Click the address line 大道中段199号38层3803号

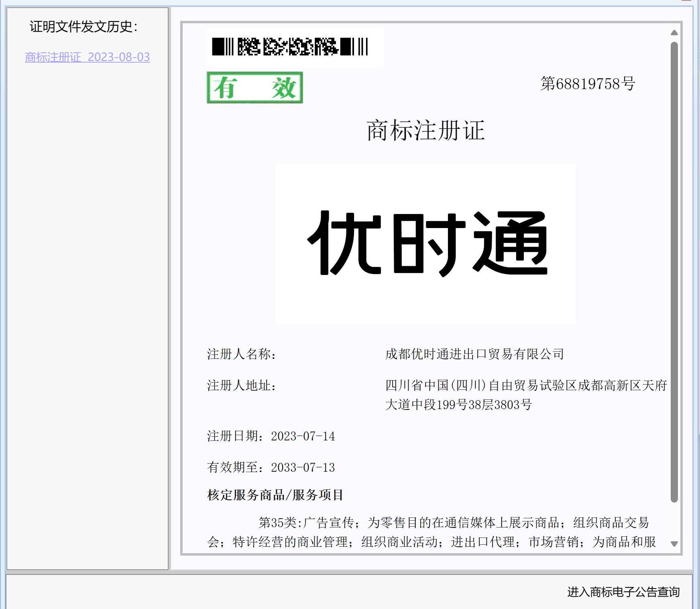(x=459, y=405)
